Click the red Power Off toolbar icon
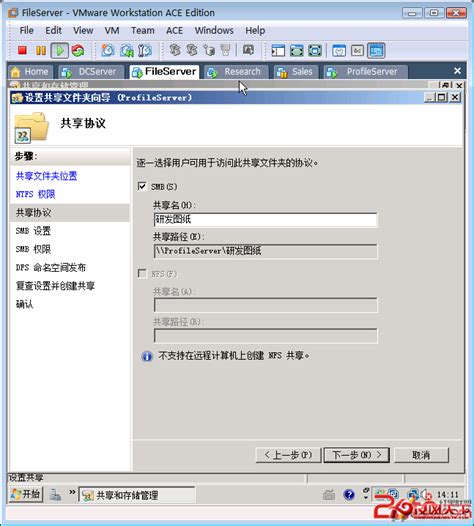474x526 pixels. (22, 50)
